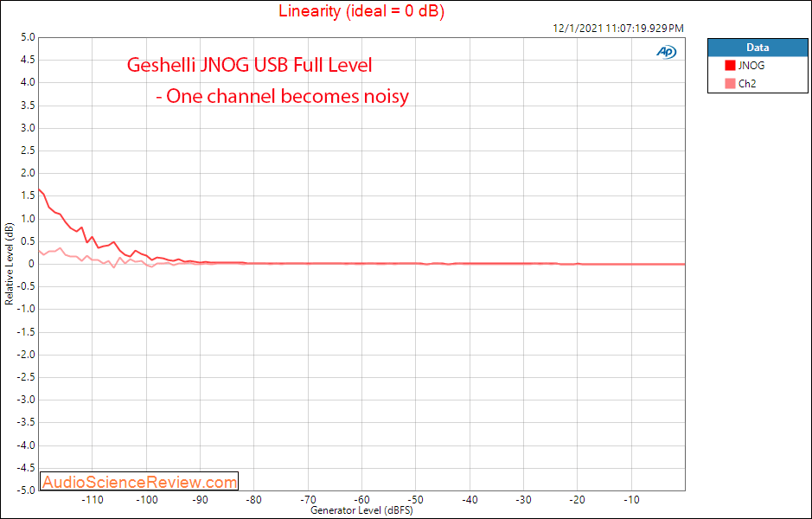Click the 3.5 y-axis tick label
Image resolution: width=812 pixels, height=519 pixels.
pos(29,106)
